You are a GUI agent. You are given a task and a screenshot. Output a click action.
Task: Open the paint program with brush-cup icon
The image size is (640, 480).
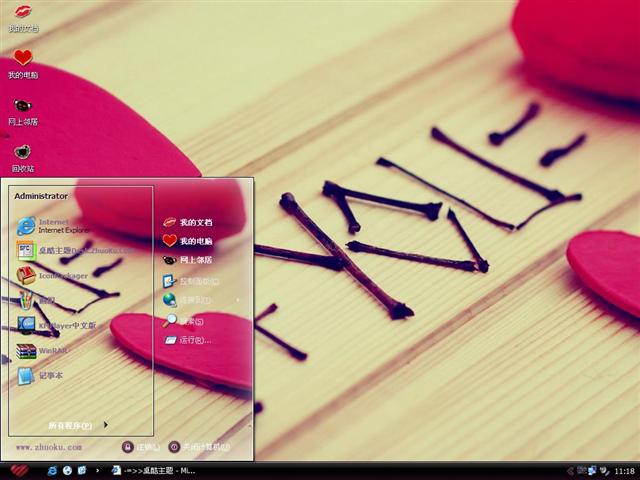point(36,300)
